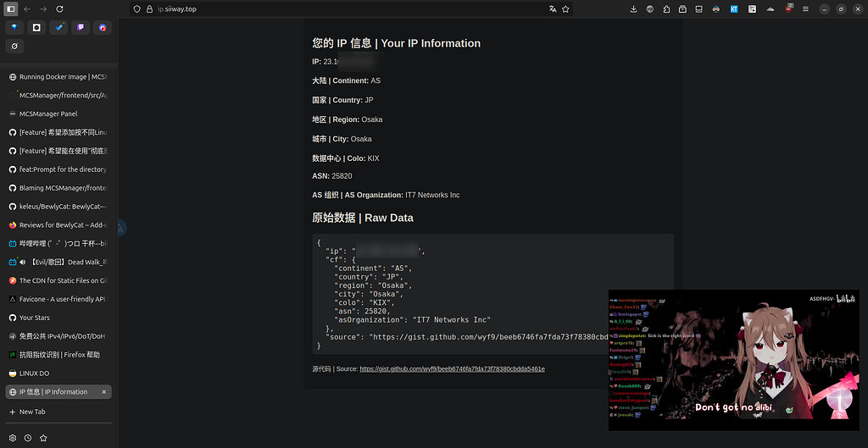Switch to Firefox 帮助 fingerprinting tab
The width and height of the screenshot is (868, 448).
[58, 355]
